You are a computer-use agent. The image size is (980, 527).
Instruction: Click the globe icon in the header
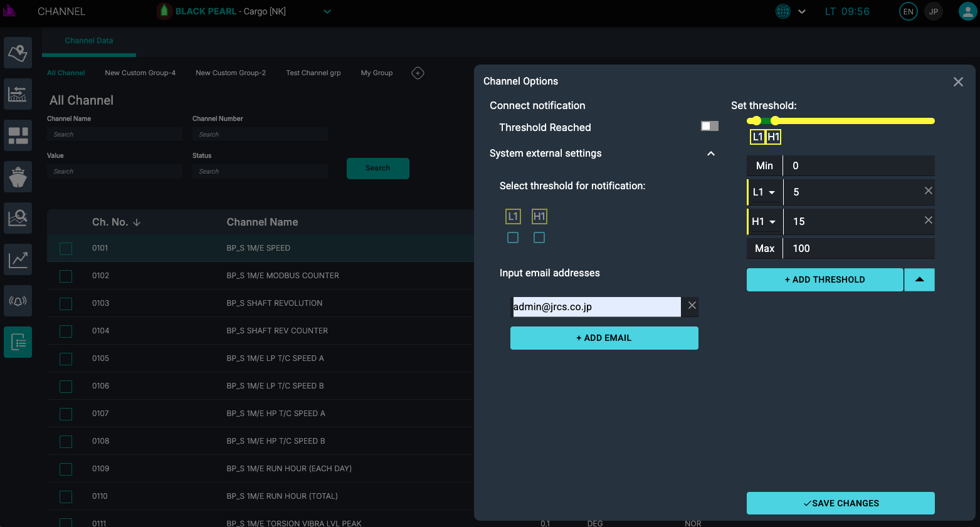(x=783, y=11)
